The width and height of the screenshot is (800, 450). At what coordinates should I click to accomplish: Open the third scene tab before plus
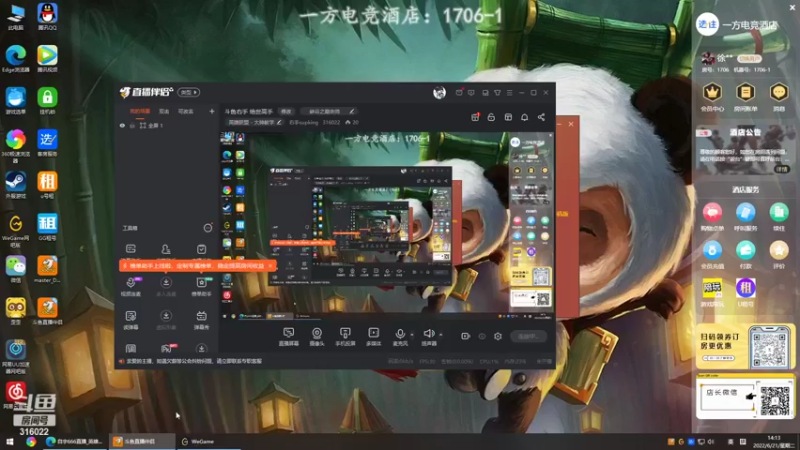click(x=185, y=111)
